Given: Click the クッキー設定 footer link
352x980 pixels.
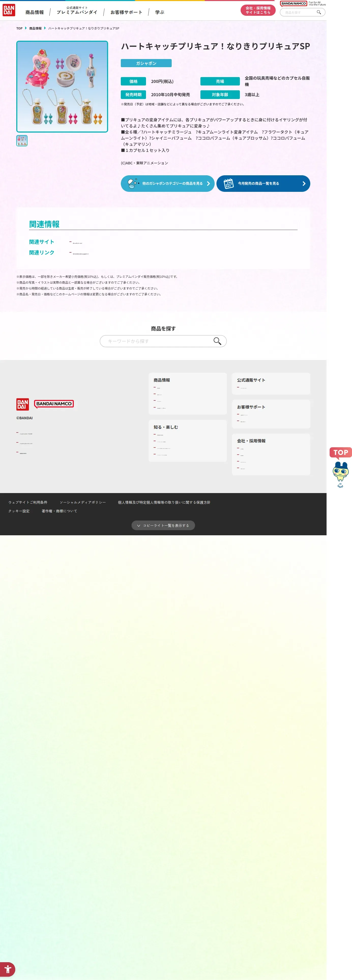Looking at the screenshot, I should (19, 511).
